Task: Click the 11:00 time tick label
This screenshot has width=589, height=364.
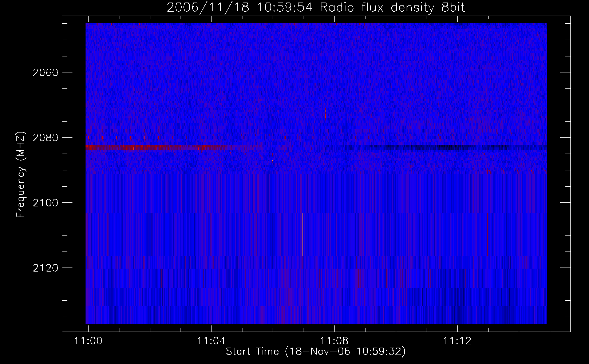Action: coord(88,341)
